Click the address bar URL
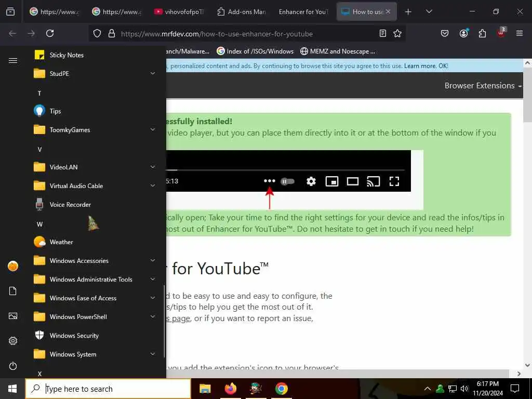The width and height of the screenshot is (532, 399). coord(217,34)
